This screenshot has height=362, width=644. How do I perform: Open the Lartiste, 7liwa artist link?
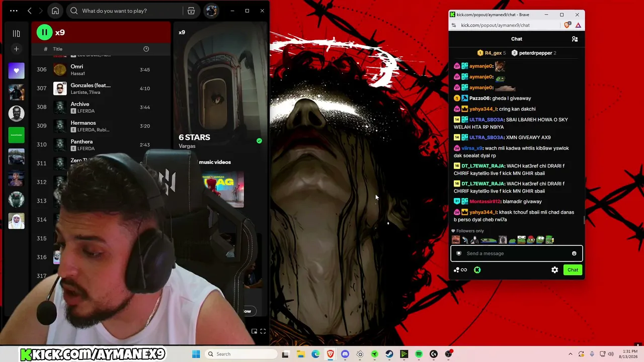pyautogui.click(x=85, y=93)
